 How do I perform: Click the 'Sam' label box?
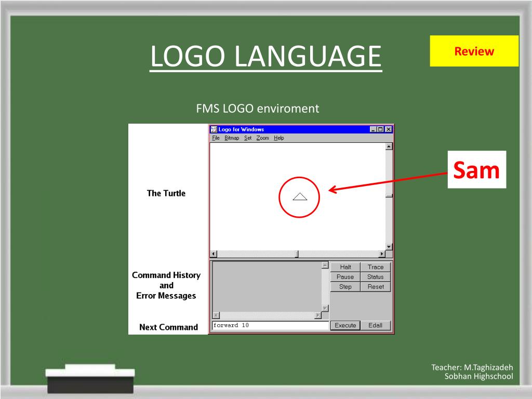[477, 170]
